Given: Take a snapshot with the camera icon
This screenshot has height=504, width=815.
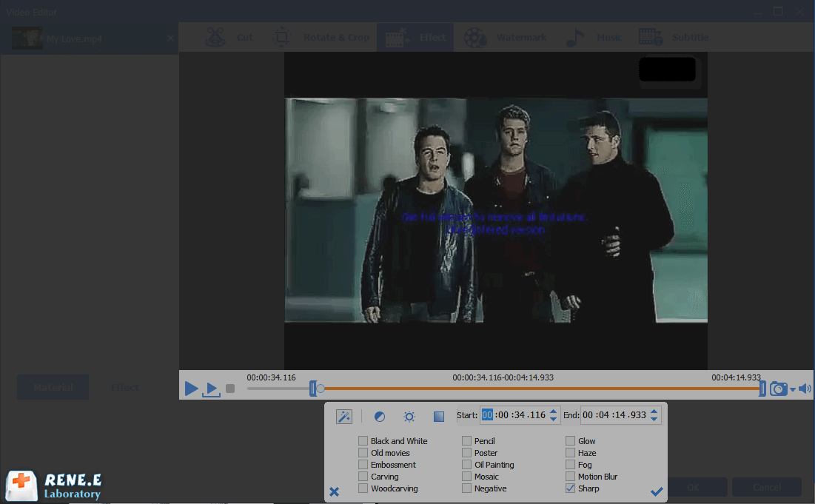Looking at the screenshot, I should (778, 388).
